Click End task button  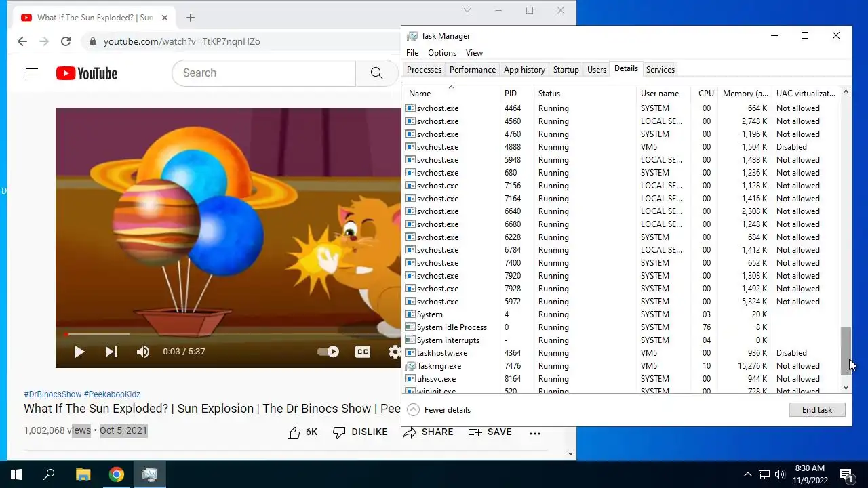coord(816,410)
